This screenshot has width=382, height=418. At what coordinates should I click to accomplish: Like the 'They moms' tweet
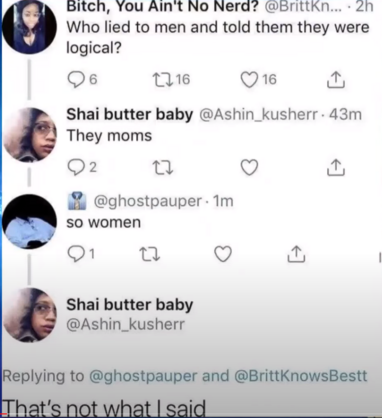pos(249,167)
